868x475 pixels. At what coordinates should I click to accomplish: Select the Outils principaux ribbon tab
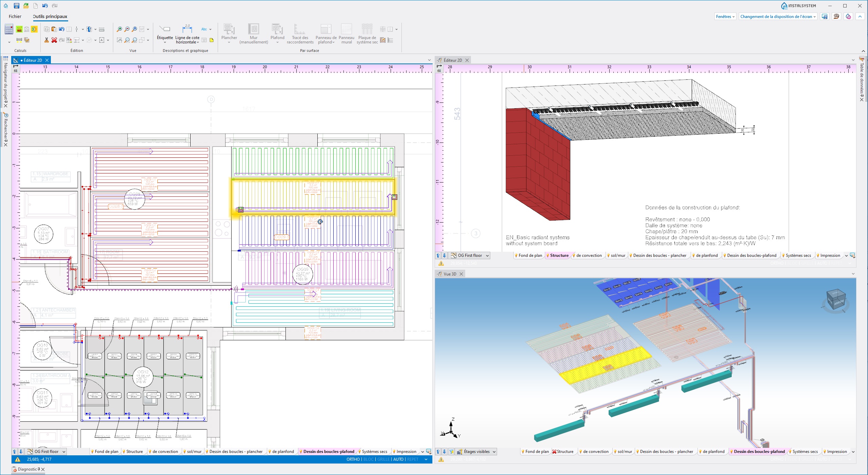(x=50, y=16)
